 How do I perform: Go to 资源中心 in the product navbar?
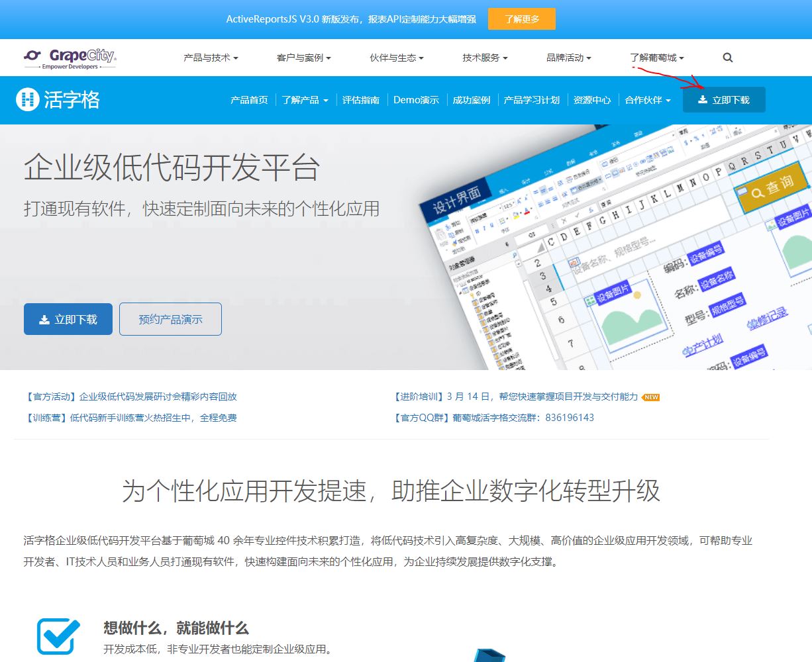592,100
